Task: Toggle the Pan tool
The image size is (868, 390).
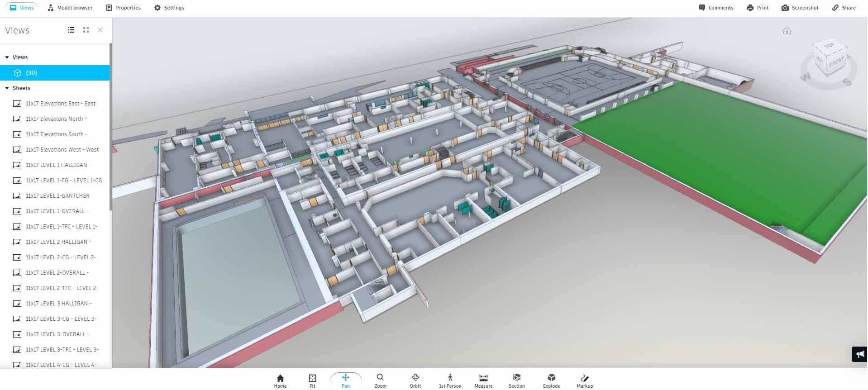Action: [x=345, y=380]
